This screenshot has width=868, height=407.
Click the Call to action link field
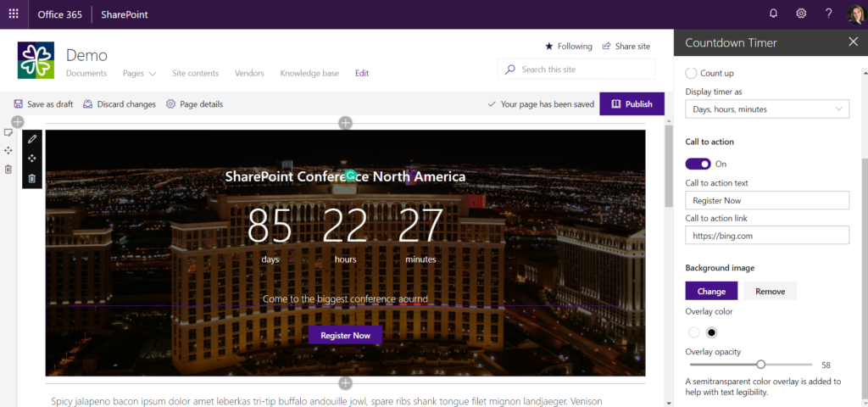click(x=767, y=236)
